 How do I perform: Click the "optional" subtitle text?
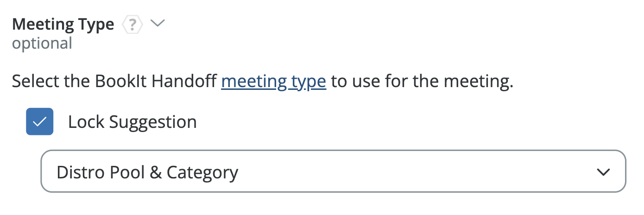(x=42, y=44)
